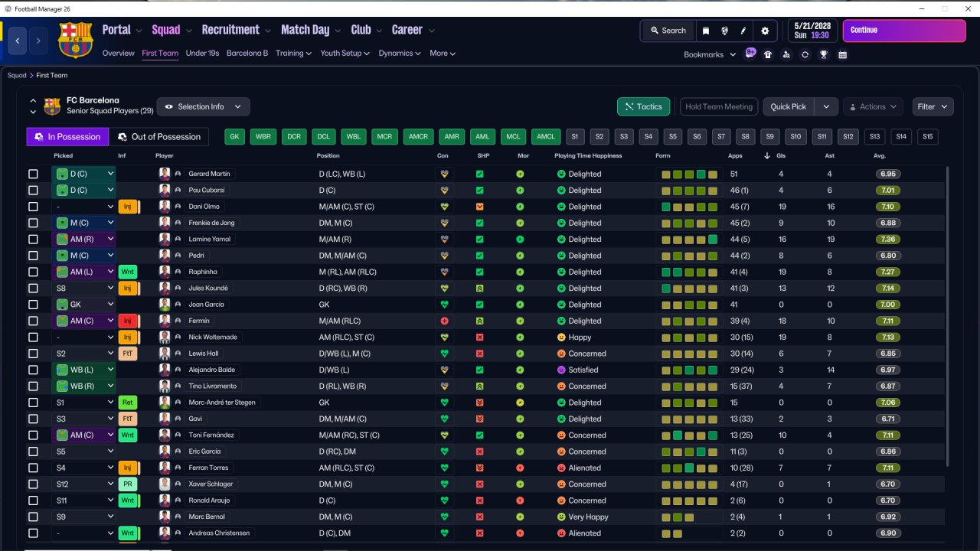Click the Search field in the top bar
Viewport: 980px width, 551px height.
point(668,31)
